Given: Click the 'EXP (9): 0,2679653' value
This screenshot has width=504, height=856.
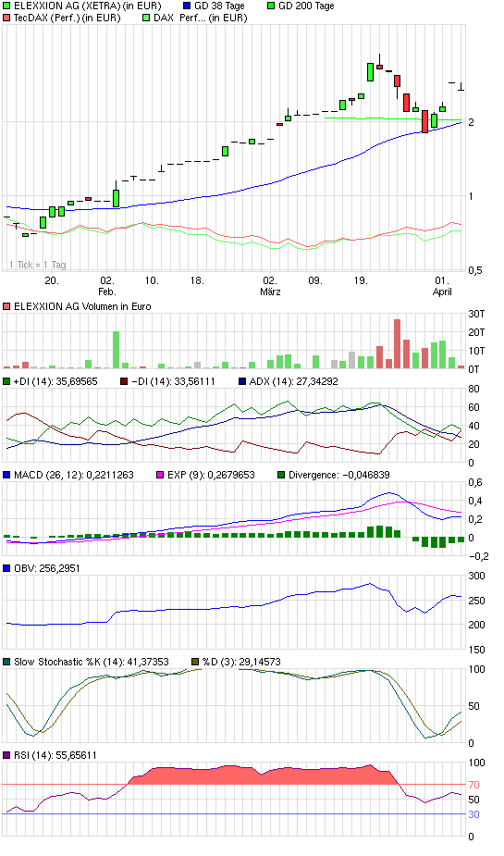Looking at the screenshot, I should pos(211,475).
